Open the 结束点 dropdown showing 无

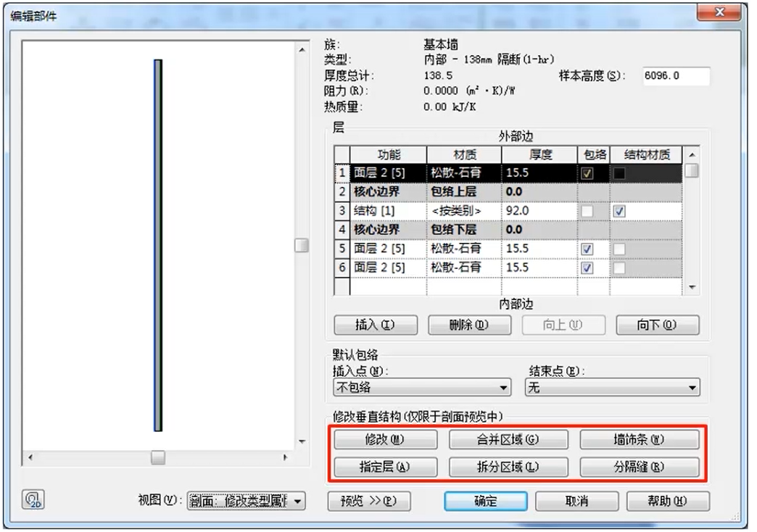click(x=613, y=388)
